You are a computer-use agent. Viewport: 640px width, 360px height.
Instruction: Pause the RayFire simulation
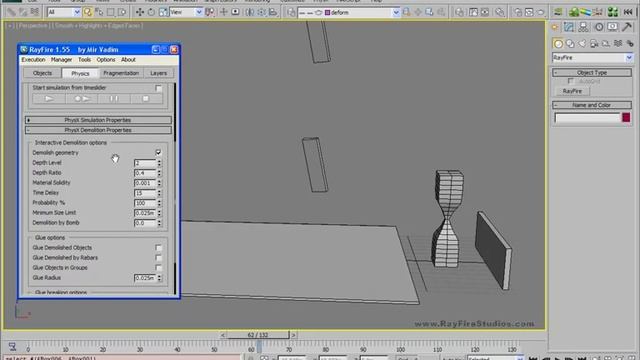coord(114,99)
